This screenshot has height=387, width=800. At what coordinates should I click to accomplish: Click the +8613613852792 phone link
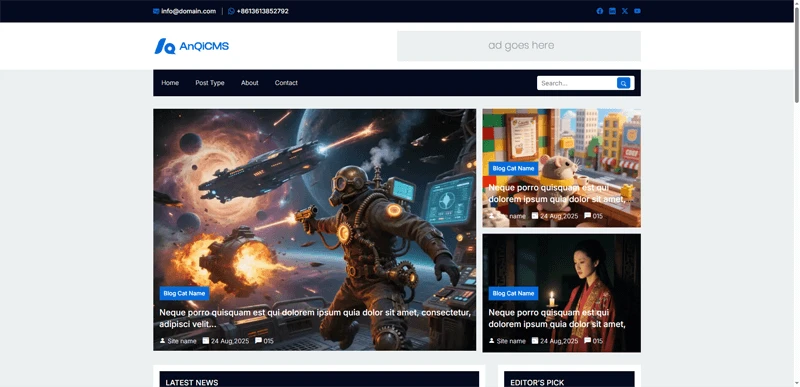pyautogui.click(x=262, y=11)
